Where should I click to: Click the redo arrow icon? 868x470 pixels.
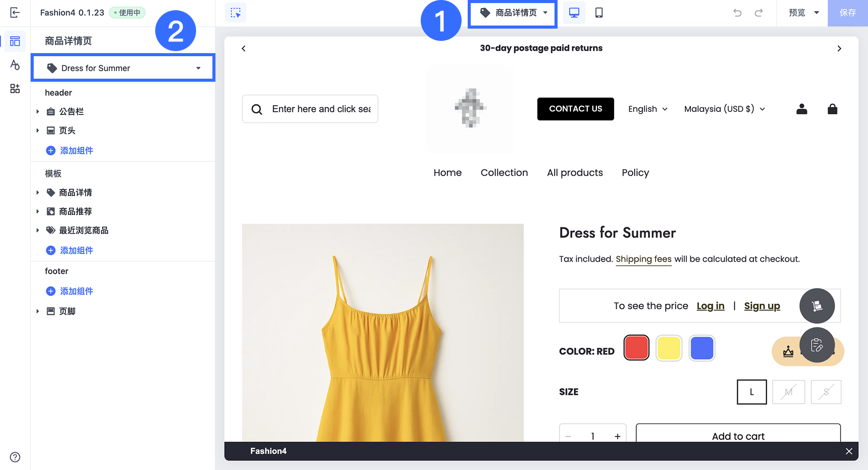pyautogui.click(x=759, y=13)
